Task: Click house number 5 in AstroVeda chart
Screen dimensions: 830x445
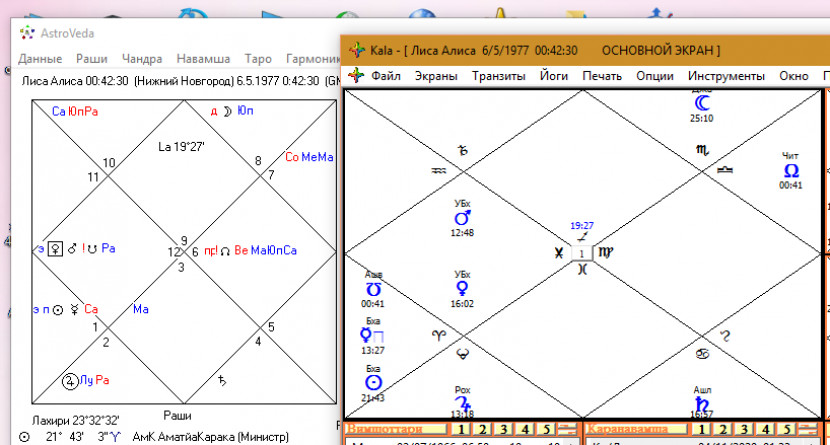Action: [271, 327]
